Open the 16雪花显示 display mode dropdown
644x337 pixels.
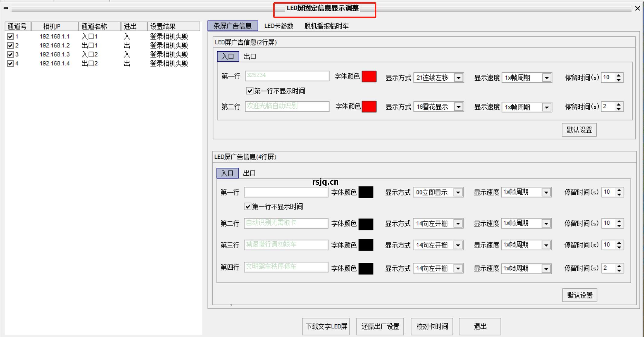(458, 107)
